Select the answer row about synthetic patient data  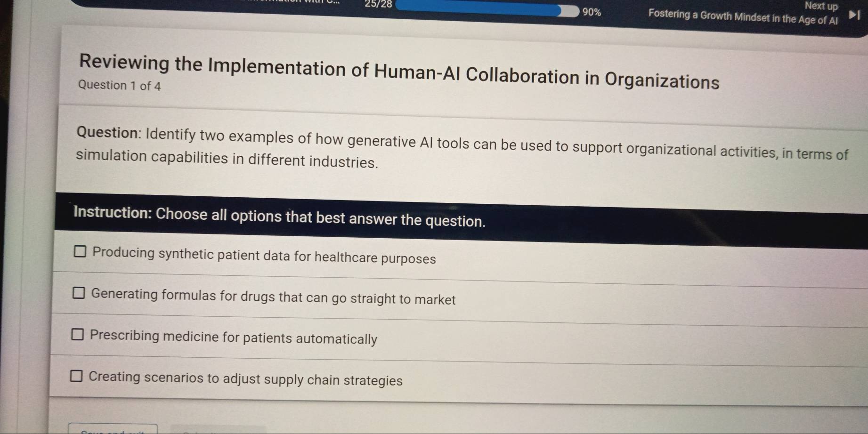(x=263, y=256)
